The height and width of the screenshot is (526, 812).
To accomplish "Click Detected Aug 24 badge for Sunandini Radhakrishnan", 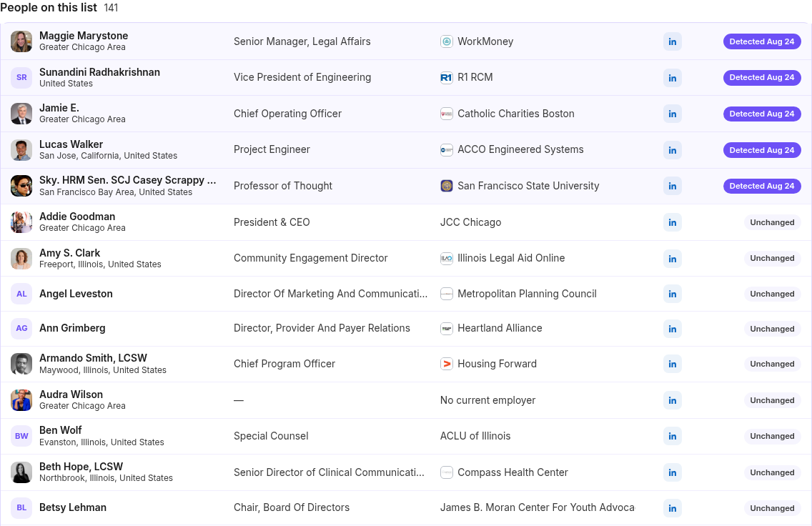I will 762,78.
